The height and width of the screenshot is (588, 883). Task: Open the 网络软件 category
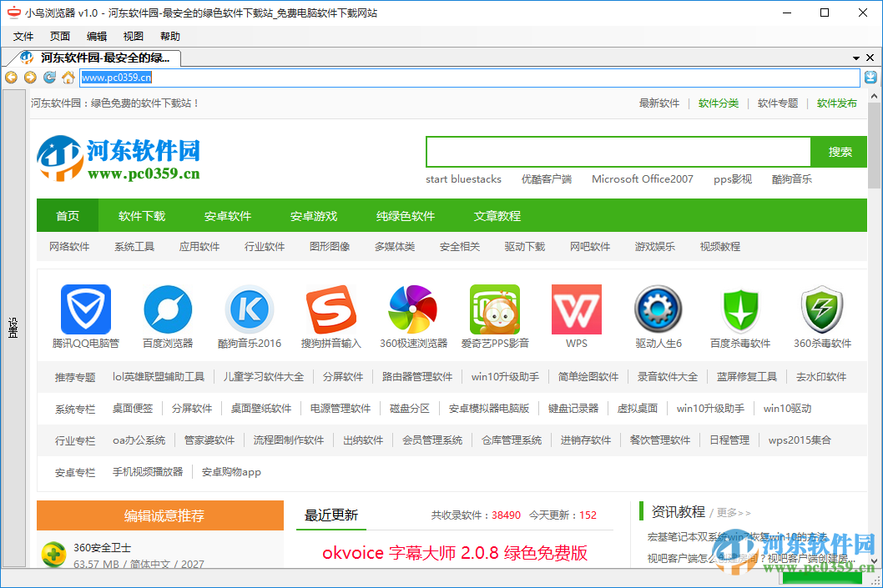pyautogui.click(x=69, y=246)
